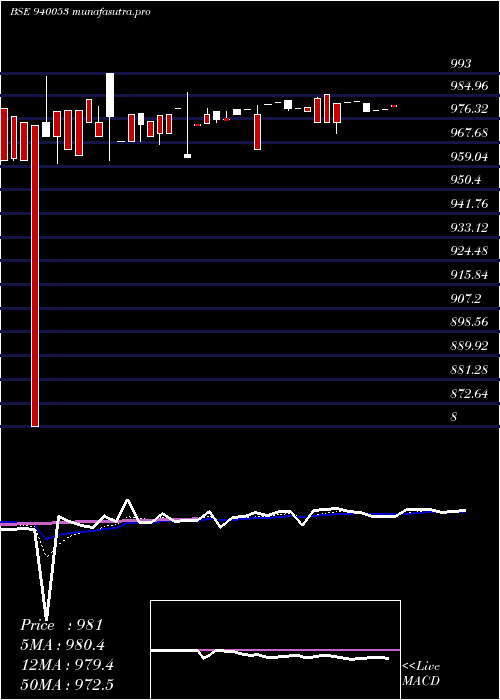Click the 'BSE 940058 munafasutra.pro' title text
Screen dimensions: 500x700
coord(80,12)
